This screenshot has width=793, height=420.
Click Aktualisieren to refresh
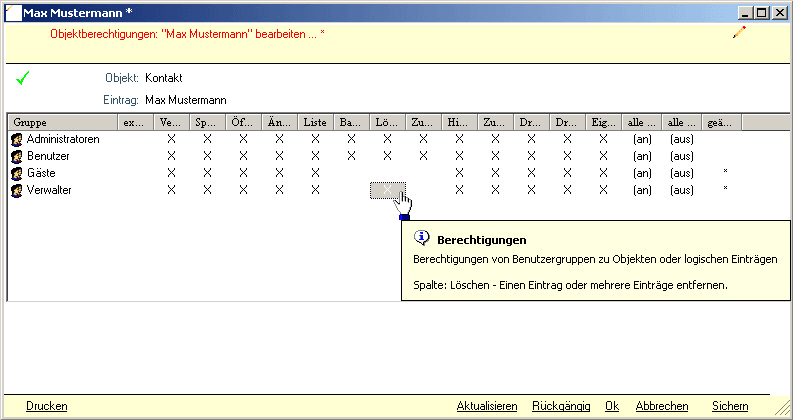(486, 406)
